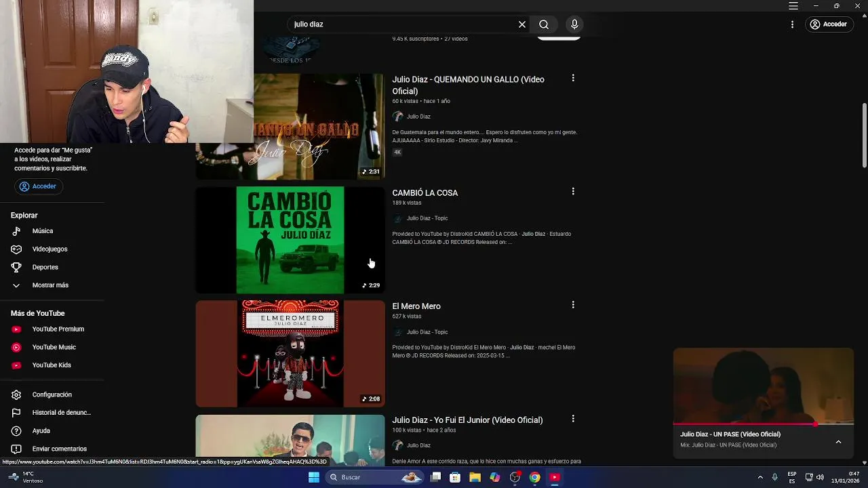Open more options for Yo Fui El Junior video
Image resolution: width=868 pixels, height=488 pixels.
[573, 419]
